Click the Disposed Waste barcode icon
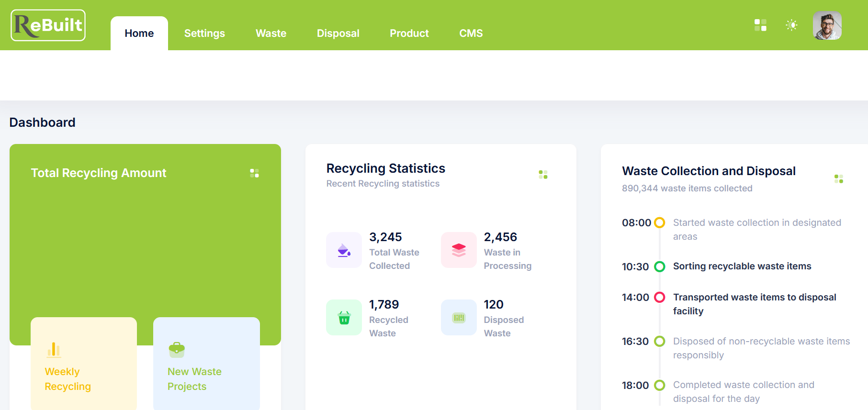The width and height of the screenshot is (868, 410). tap(459, 317)
